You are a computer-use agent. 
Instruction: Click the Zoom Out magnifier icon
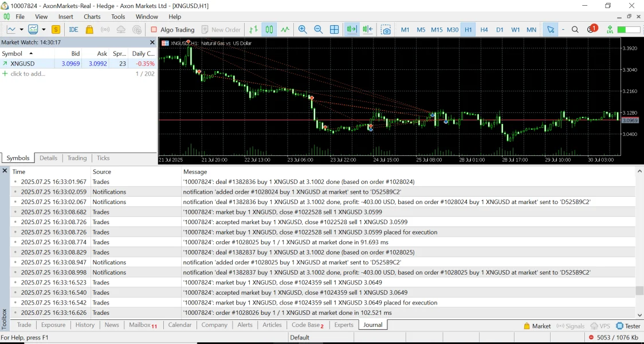319,30
